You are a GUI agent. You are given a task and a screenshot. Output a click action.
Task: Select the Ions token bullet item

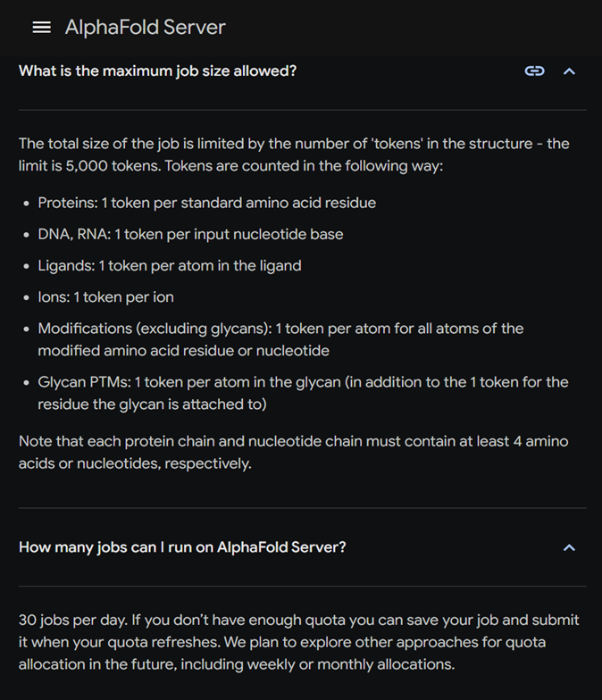[x=105, y=296]
